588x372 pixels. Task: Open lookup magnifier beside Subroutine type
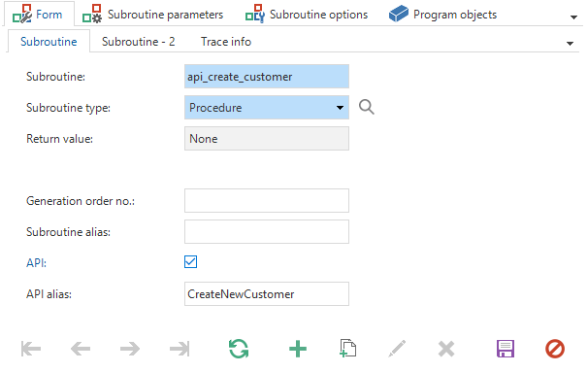pos(366,107)
